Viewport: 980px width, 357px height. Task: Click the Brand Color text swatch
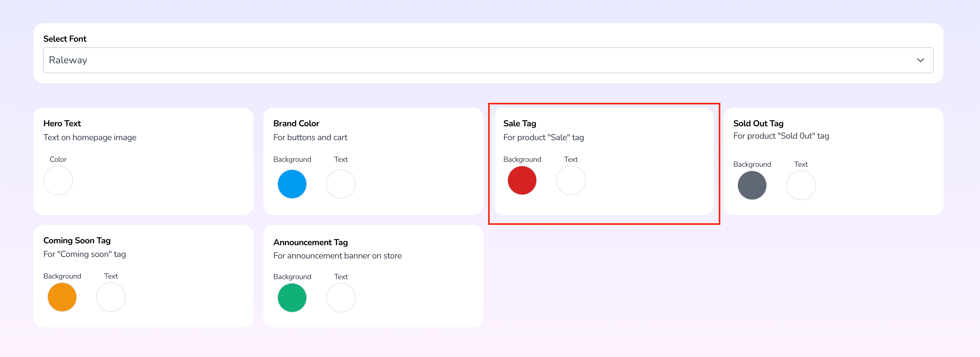(x=340, y=184)
